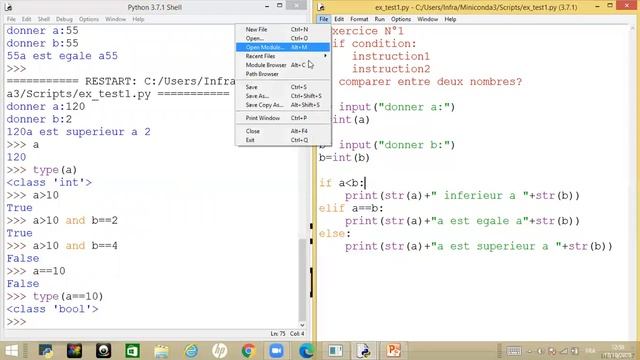This screenshot has height=360, width=640.
Task: Choose Exit in the File menu
Action: [x=282, y=140]
